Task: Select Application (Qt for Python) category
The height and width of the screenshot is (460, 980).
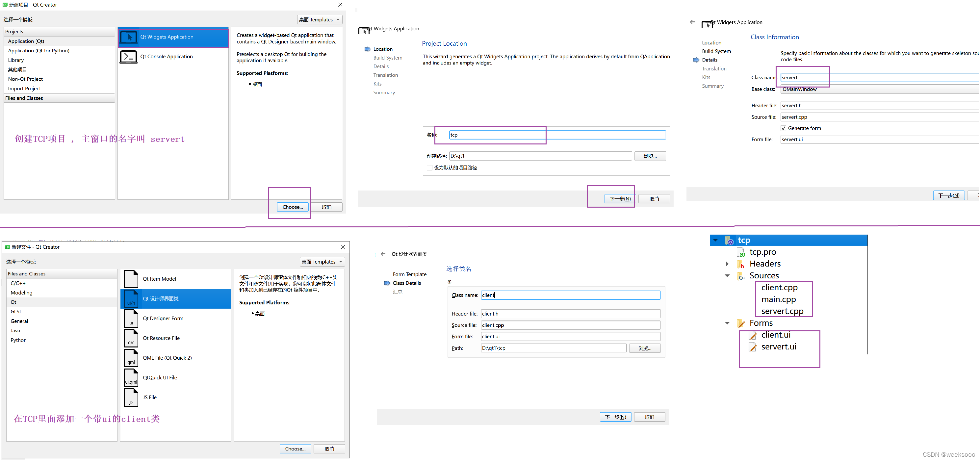Action: coord(39,51)
